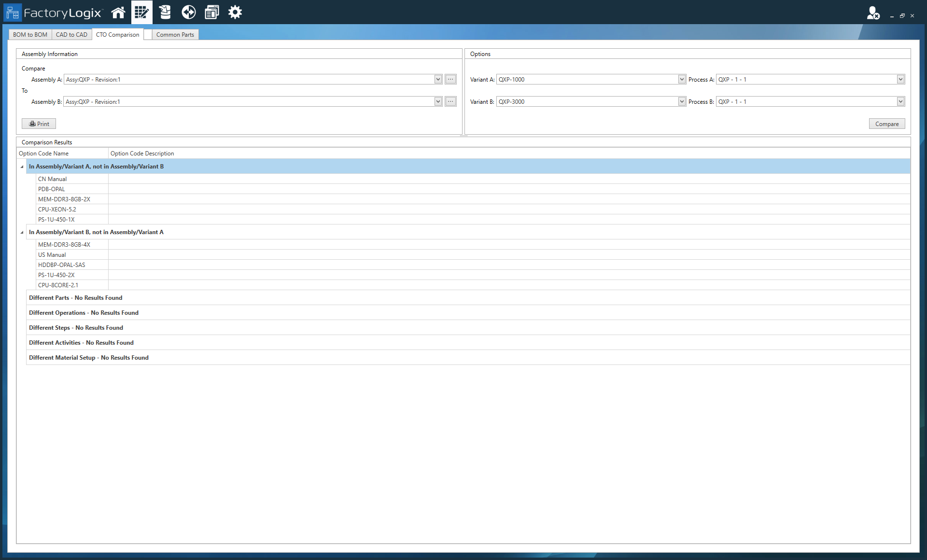Select the Product Definitions grid editor icon
Screen dimensions: 927x560
click(141, 12)
